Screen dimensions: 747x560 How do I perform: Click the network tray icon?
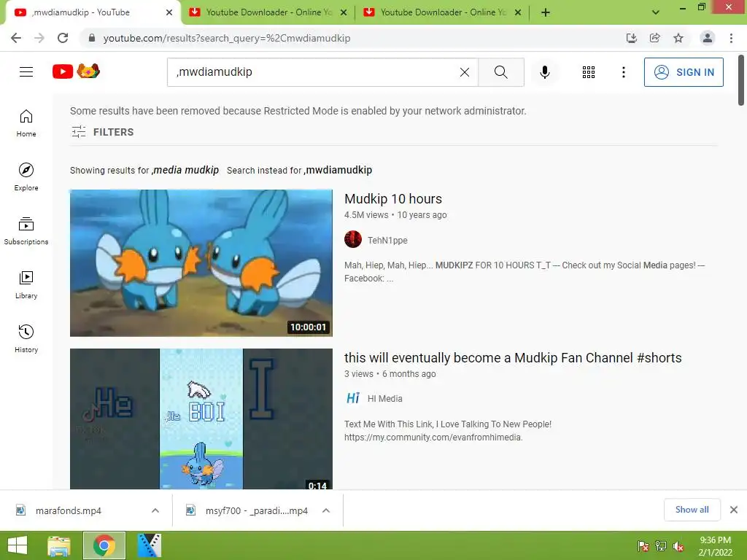pyautogui.click(x=661, y=546)
